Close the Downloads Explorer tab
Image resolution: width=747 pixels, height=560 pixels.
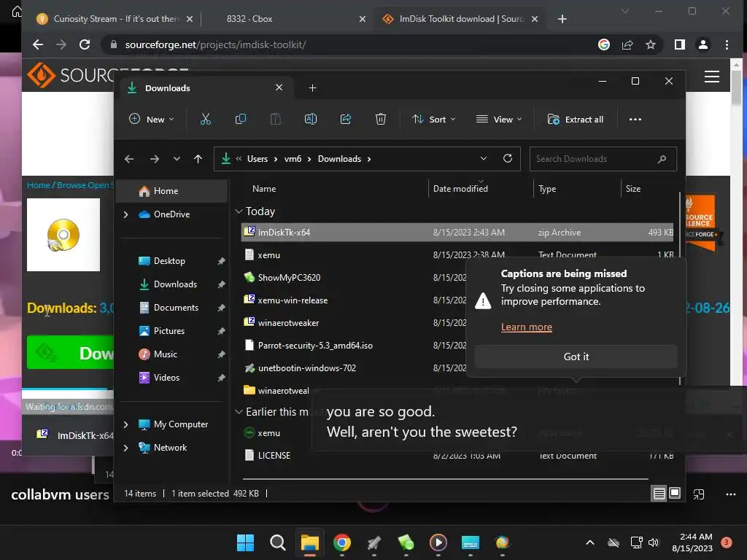coord(279,87)
